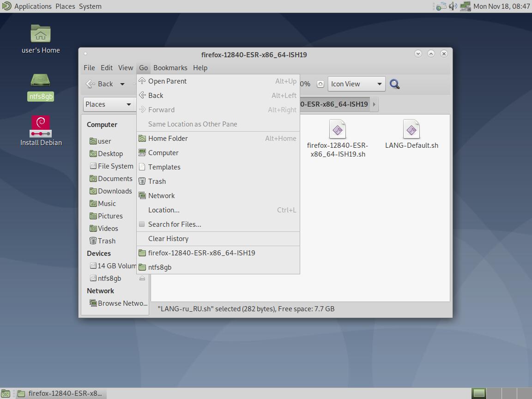This screenshot has width=532, height=399.
Task: Open Downloads in the sidebar
Action: click(x=111, y=191)
